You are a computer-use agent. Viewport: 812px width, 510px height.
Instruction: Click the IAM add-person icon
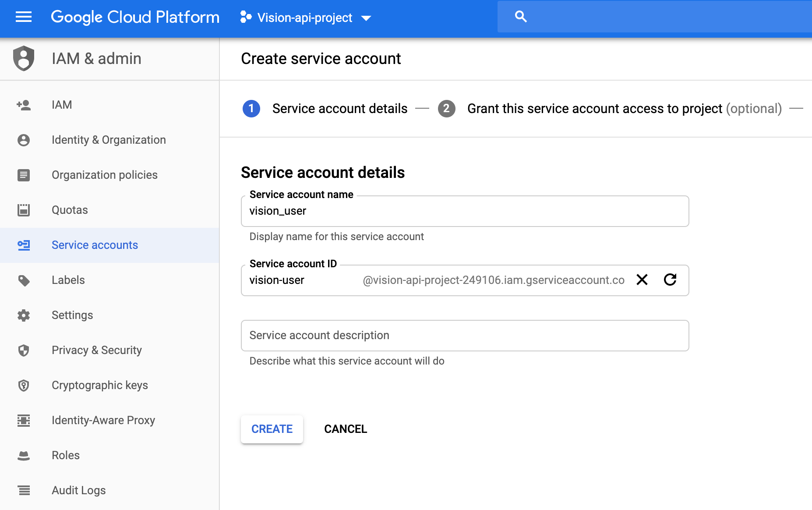24,105
